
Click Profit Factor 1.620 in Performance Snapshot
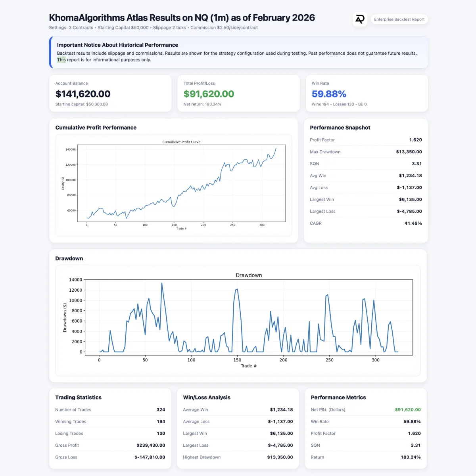pos(366,140)
